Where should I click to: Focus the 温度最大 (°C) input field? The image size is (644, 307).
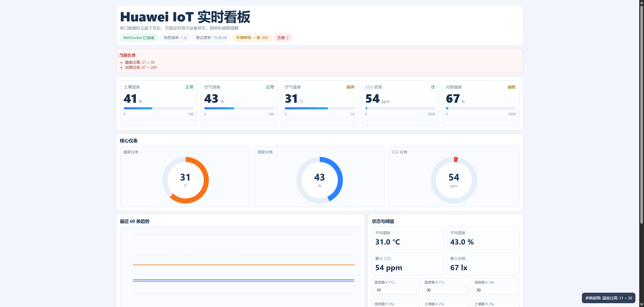point(445,290)
